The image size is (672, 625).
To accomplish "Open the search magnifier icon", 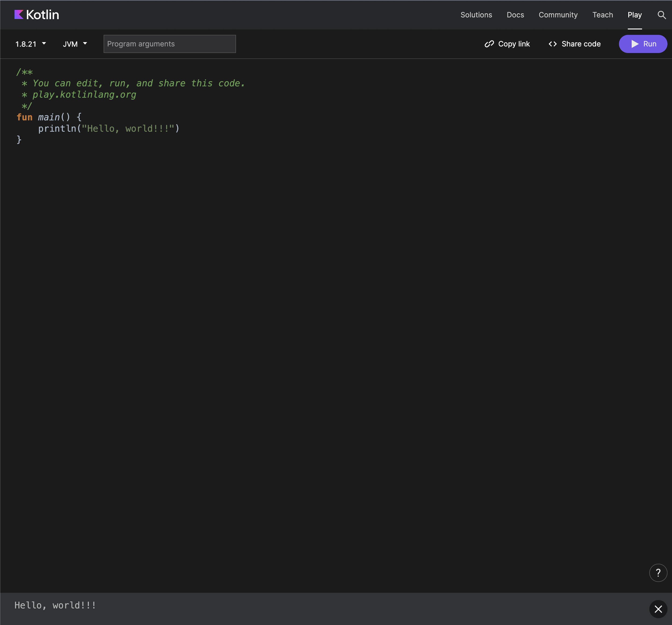I will 661,15.
